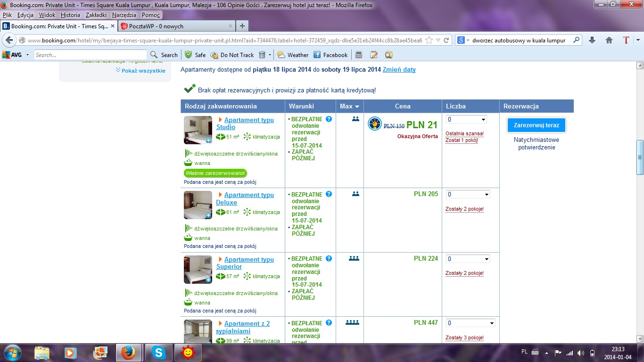Click help icon in Studio conditions
The height and width of the screenshot is (362, 644).
(x=329, y=119)
